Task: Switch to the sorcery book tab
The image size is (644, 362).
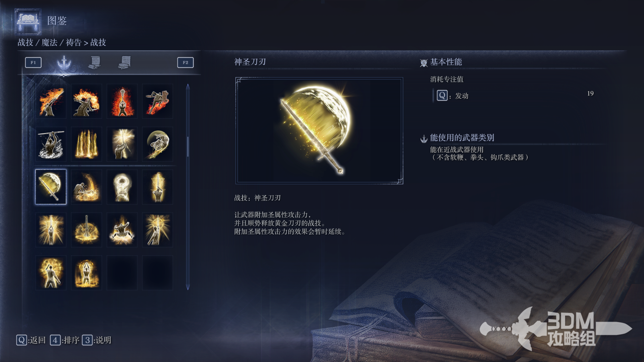Action: (95, 62)
